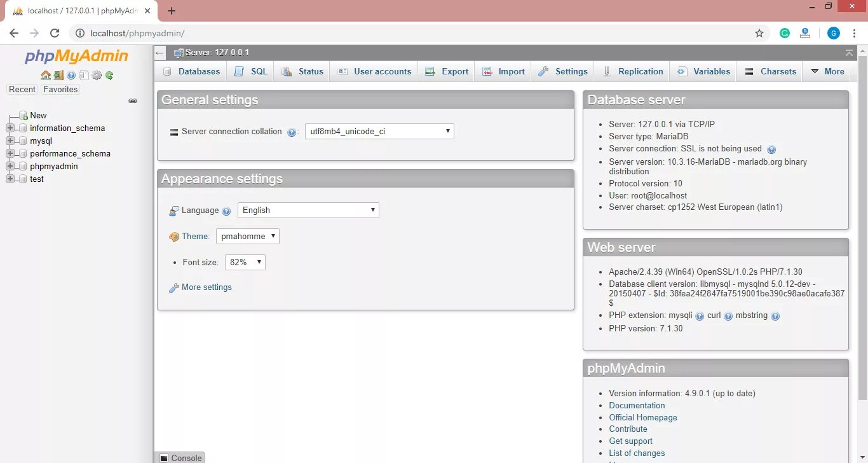Image resolution: width=868 pixels, height=463 pixels.
Task: Click Server: 127.0.0.1 breadcrumb link
Action: (x=217, y=53)
